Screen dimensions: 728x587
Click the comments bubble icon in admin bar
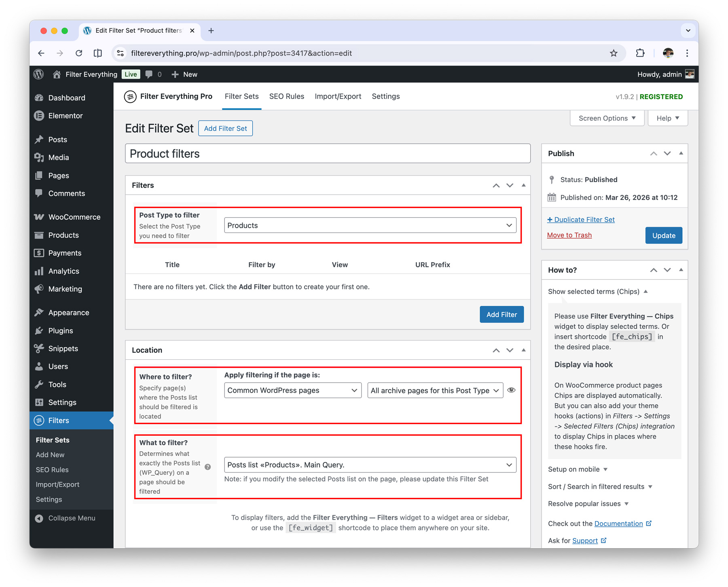point(149,74)
